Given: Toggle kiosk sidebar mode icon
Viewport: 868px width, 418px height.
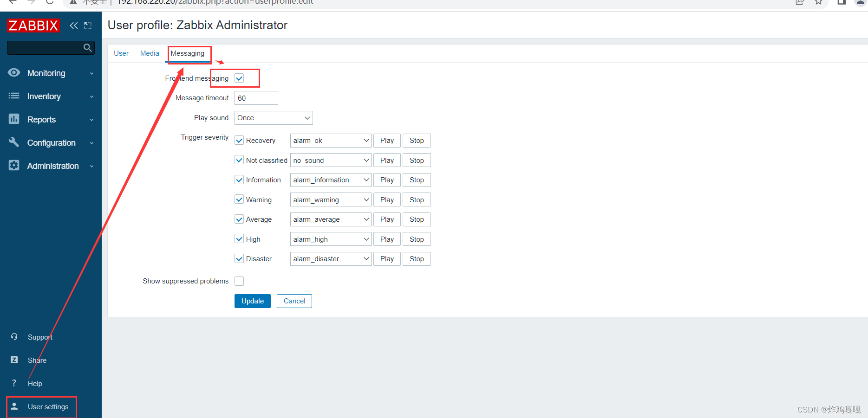Looking at the screenshot, I should [x=88, y=26].
